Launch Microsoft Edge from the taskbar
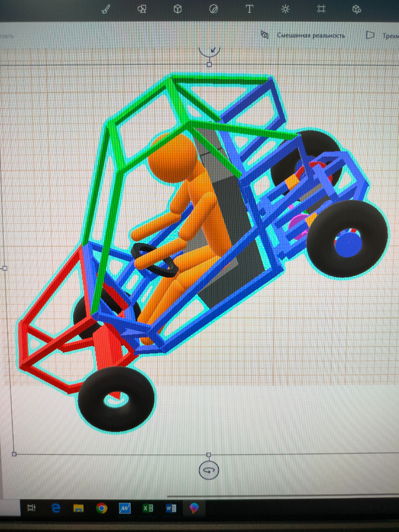Image resolution: width=399 pixels, height=532 pixels. pos(56,508)
